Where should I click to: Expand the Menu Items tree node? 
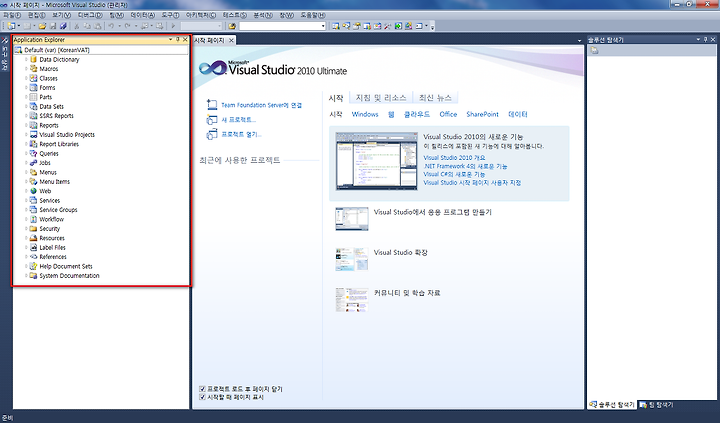[26, 181]
